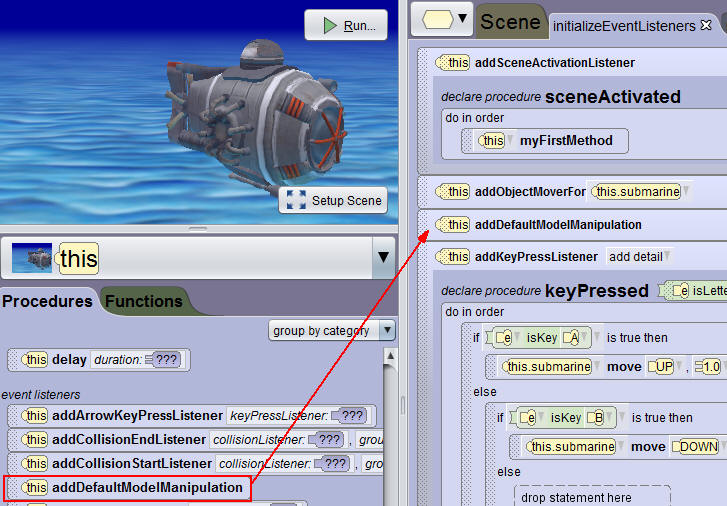Image resolution: width=727 pixels, height=506 pixels.
Task: Select addCollisionEndListener procedure
Action: (195, 440)
